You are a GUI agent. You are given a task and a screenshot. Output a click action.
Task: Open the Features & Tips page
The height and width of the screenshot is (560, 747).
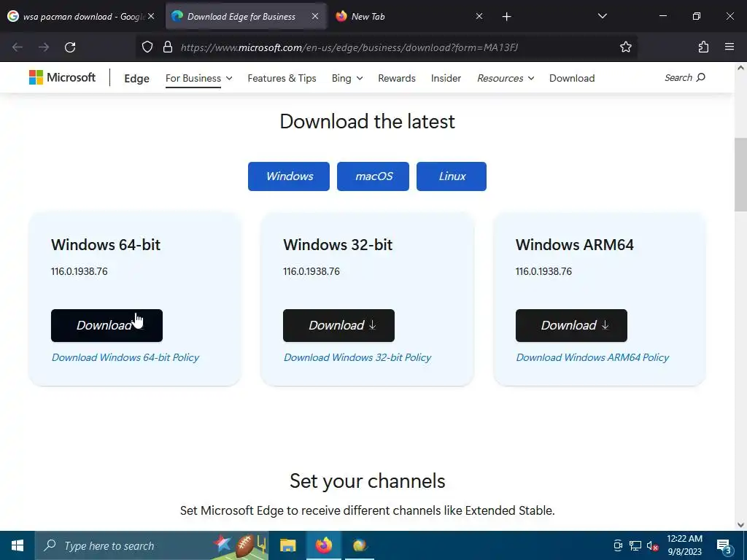pos(282,78)
